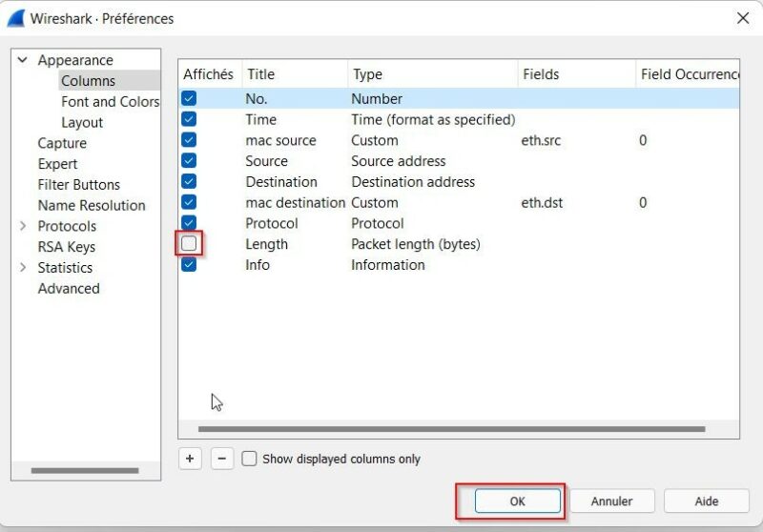The image size is (763, 532).
Task: Click the 'Number' type cell
Action: (377, 99)
